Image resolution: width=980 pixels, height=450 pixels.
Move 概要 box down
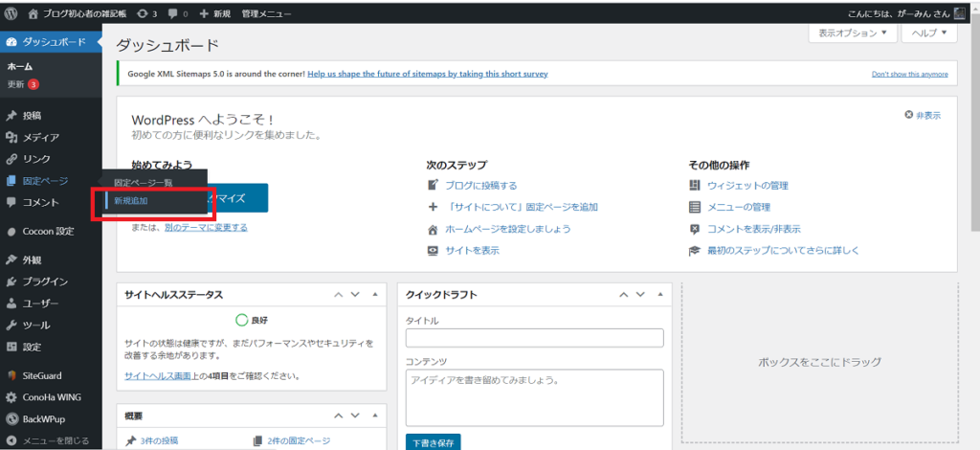[x=355, y=416]
